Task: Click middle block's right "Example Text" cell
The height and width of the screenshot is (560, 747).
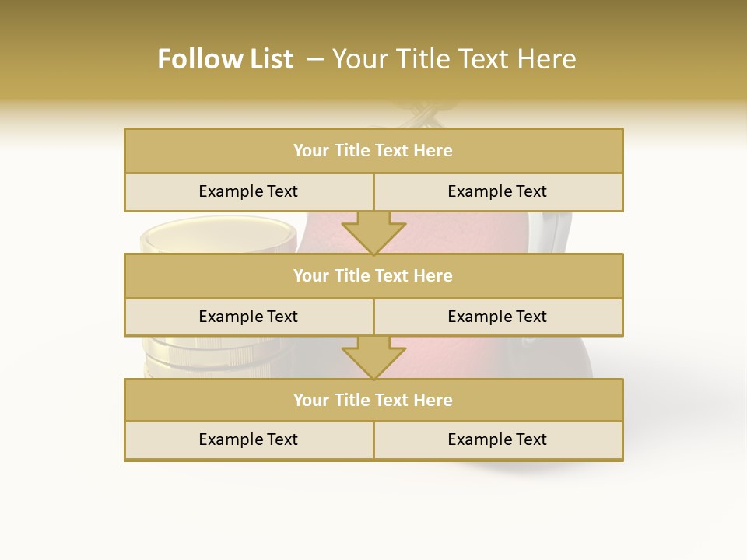Action: [x=498, y=317]
